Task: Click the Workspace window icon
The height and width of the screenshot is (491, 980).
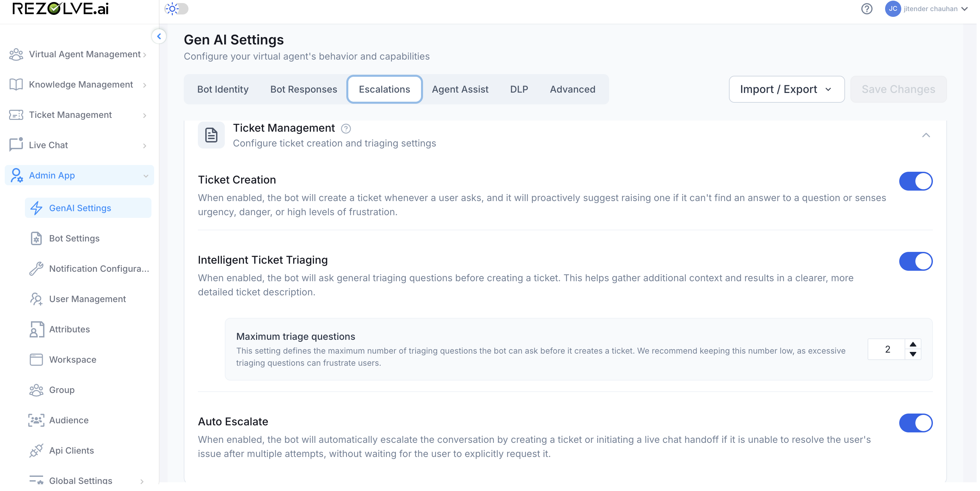Action: (x=37, y=360)
